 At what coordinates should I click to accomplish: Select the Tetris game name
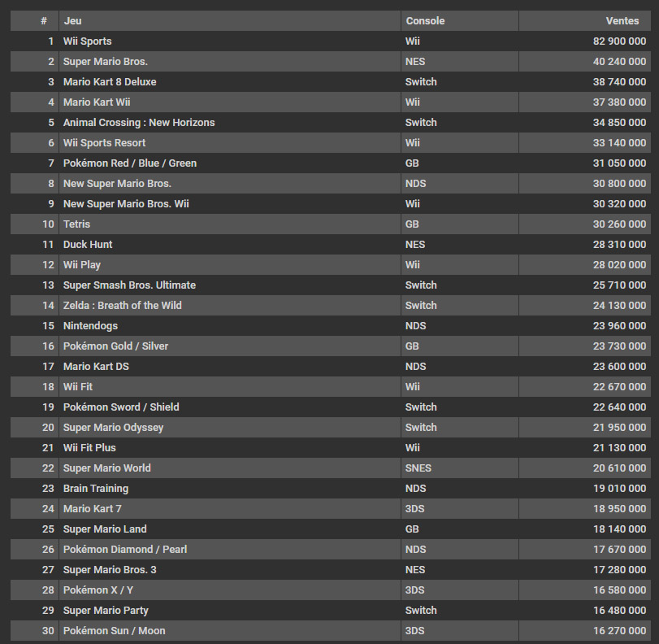tap(76, 224)
